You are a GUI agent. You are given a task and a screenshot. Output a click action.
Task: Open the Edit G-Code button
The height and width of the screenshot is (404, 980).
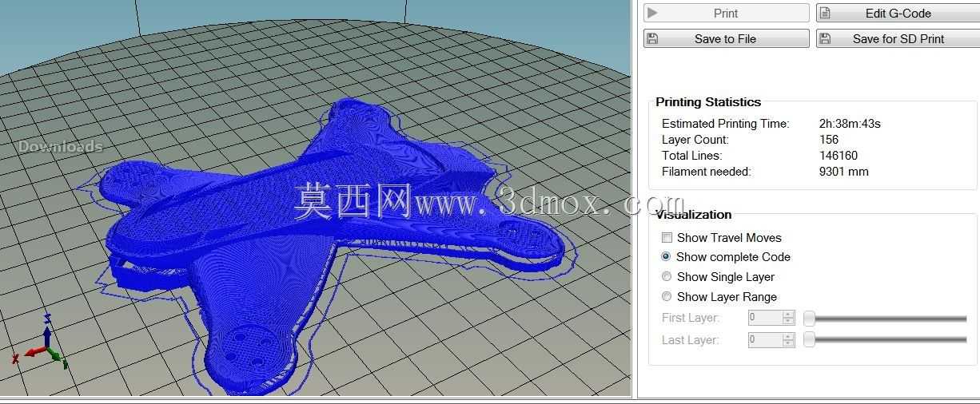tap(898, 13)
